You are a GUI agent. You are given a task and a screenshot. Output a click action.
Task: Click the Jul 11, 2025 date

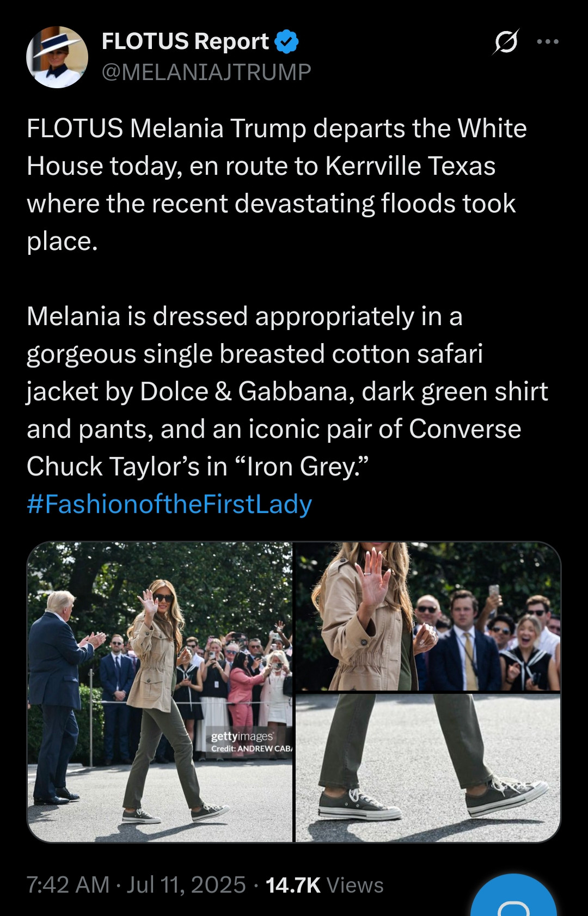pos(186,885)
